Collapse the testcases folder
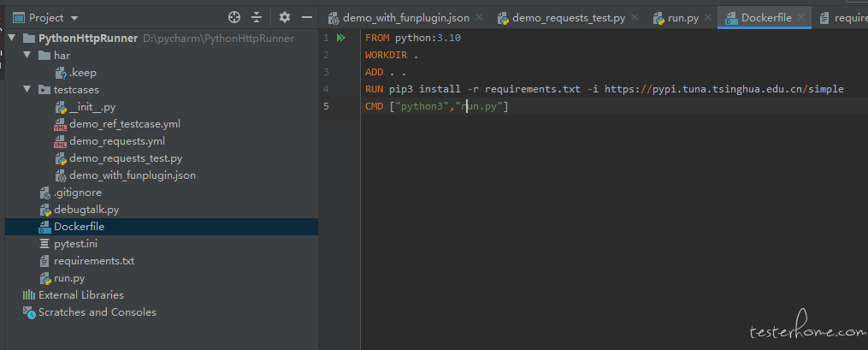This screenshot has height=350, width=868. click(27, 90)
